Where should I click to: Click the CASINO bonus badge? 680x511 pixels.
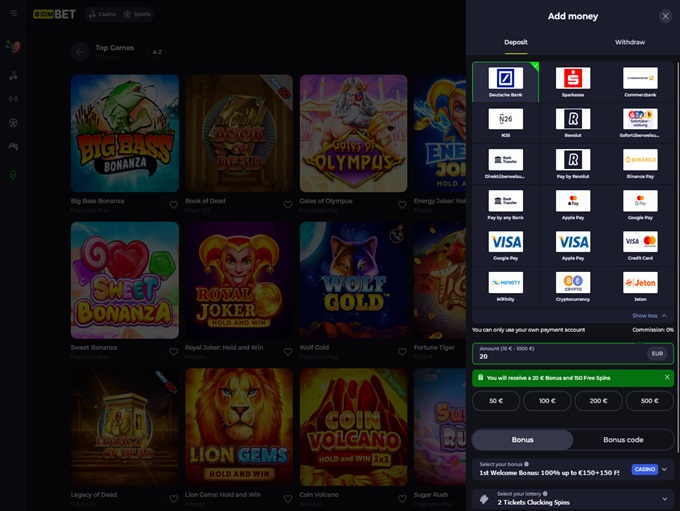click(x=645, y=469)
